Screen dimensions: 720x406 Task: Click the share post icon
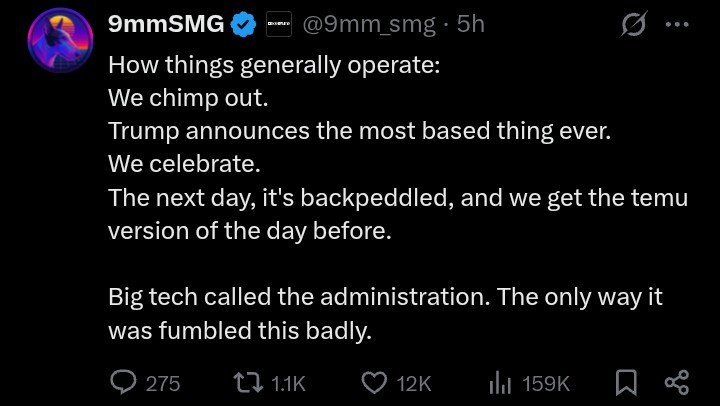pos(677,383)
